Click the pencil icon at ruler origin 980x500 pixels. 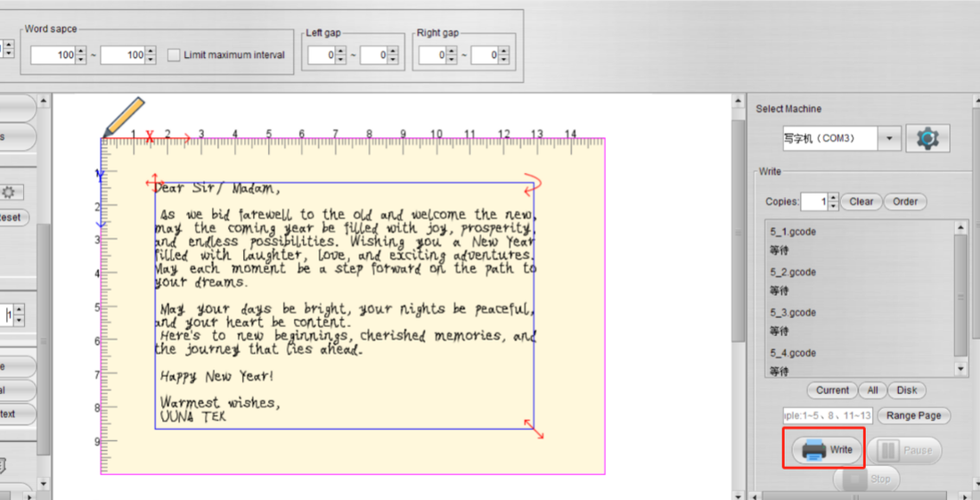pos(123,117)
